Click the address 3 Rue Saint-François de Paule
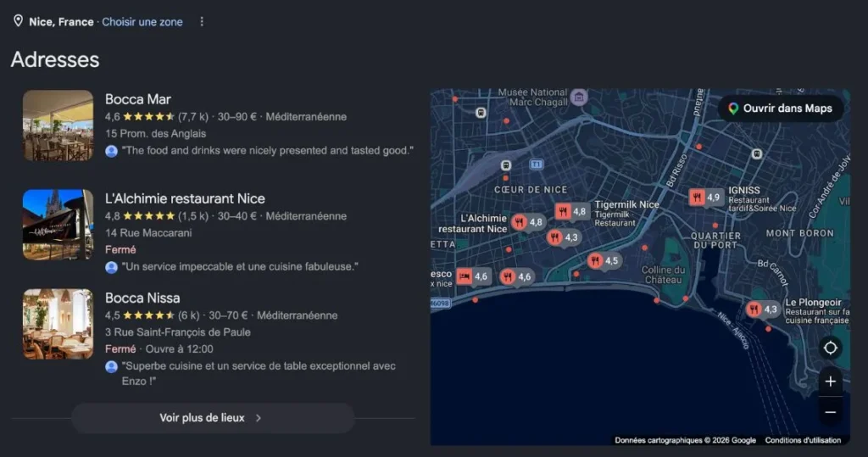Image resolution: width=868 pixels, height=457 pixels. coord(178,332)
